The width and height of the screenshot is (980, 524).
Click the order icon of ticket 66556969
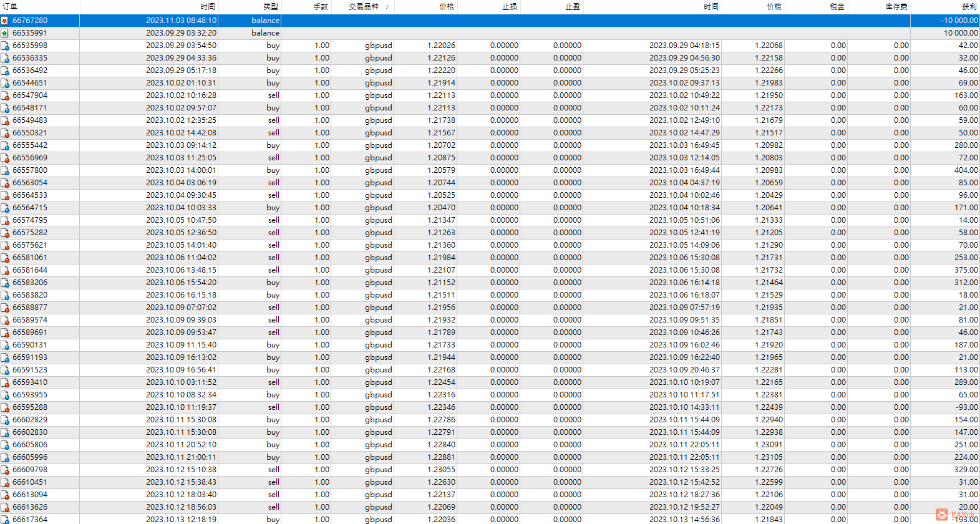pos(4,158)
